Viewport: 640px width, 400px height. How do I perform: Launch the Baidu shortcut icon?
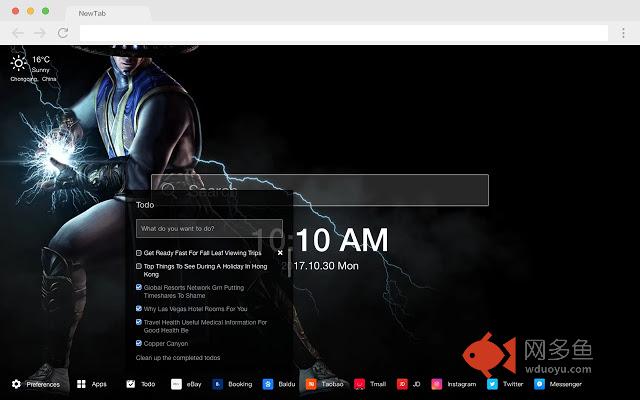tap(268, 384)
